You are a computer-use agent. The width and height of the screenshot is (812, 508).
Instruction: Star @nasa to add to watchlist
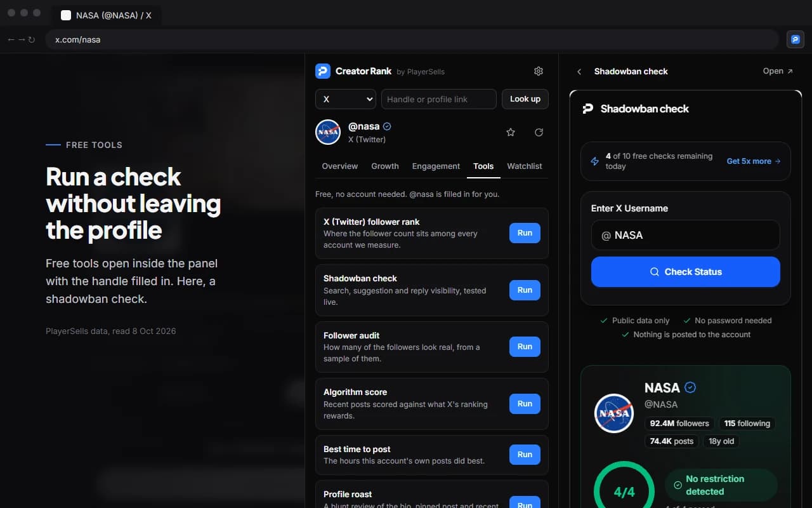(511, 132)
